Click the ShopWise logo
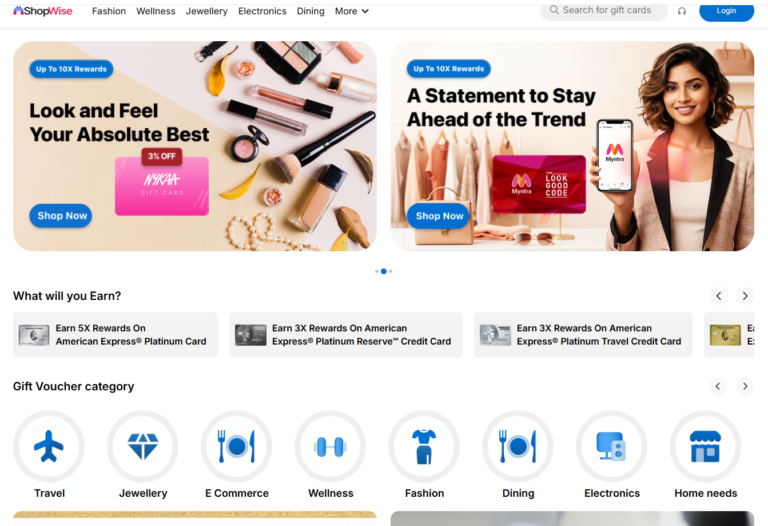 [43, 11]
